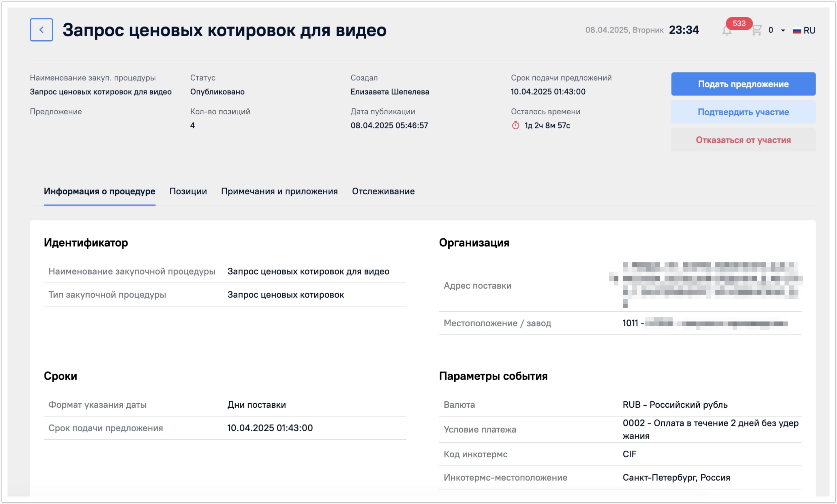Go to the Отслеживание tab
This screenshot has height=504, width=837.
point(383,191)
